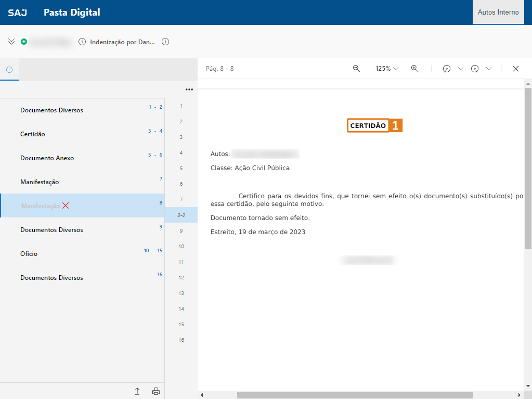
Task: Go to page 7 in page strip
Action: tap(181, 200)
